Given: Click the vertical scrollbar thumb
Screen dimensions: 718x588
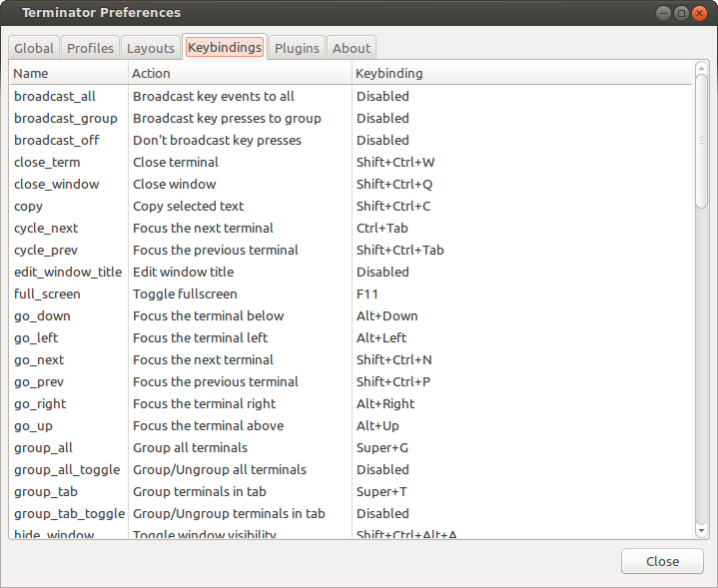Looking at the screenshot, I should pos(701,141).
